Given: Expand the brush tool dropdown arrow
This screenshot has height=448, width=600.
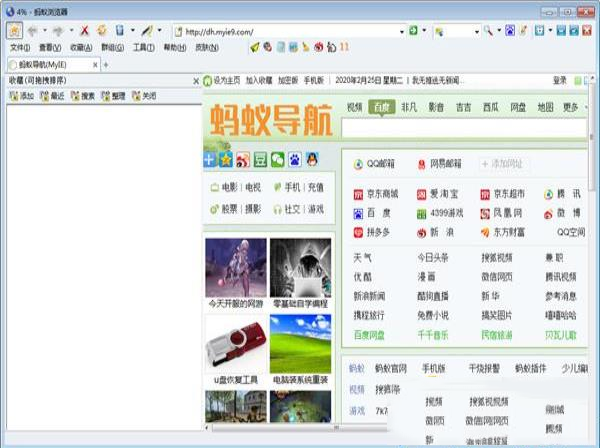Looking at the screenshot, I should pos(160,30).
